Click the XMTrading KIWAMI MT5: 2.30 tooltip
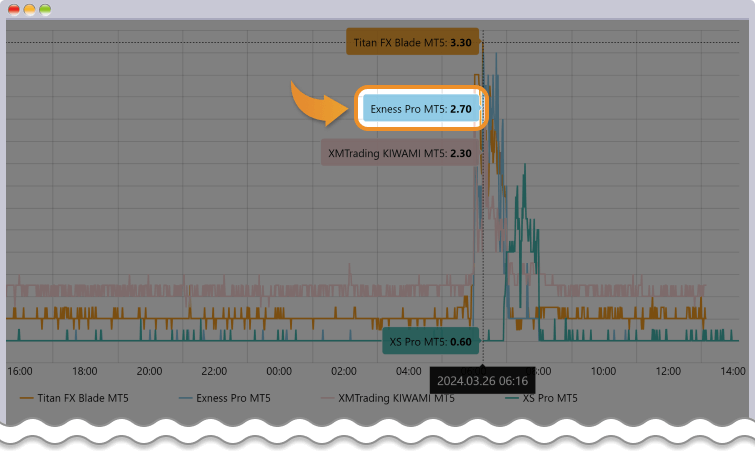This screenshot has height=455, width=755. click(400, 153)
